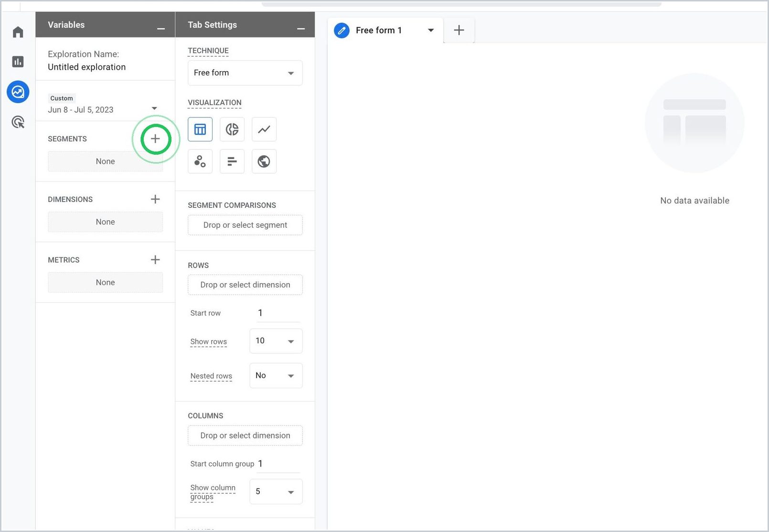Screen dimensions: 769x532
Task: Click the pencil icon on Free form 1
Action: point(342,31)
